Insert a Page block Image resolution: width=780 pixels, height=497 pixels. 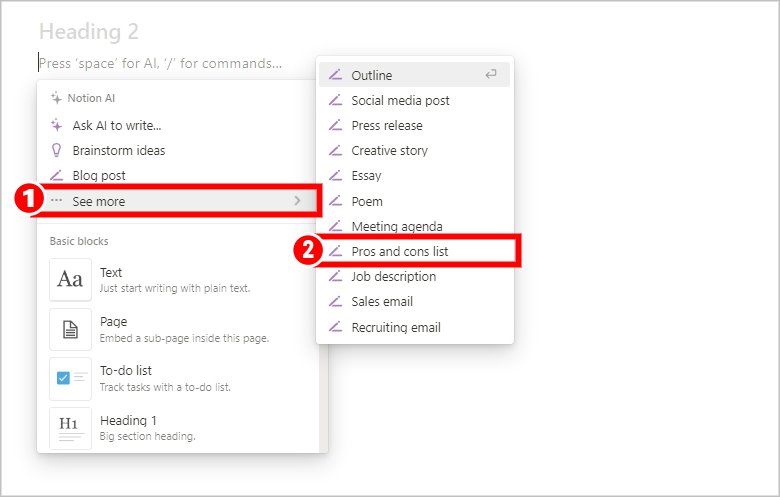(179, 329)
